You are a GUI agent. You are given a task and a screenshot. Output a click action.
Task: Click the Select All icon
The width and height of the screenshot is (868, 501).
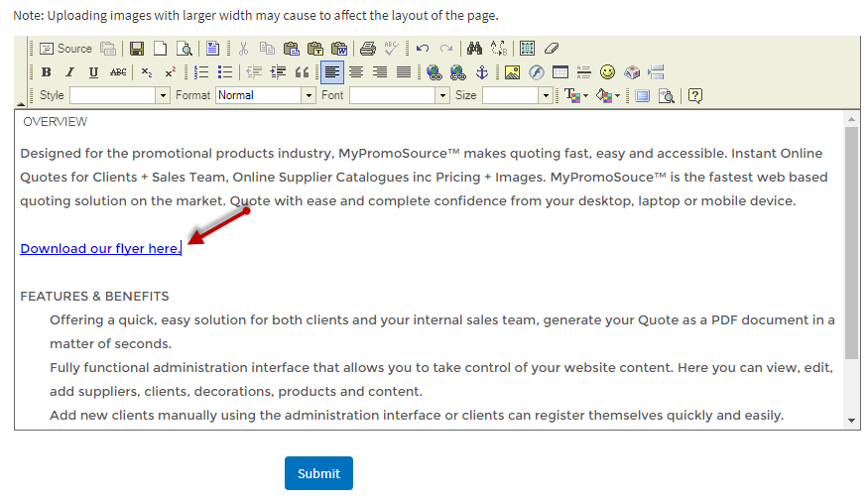(527, 49)
